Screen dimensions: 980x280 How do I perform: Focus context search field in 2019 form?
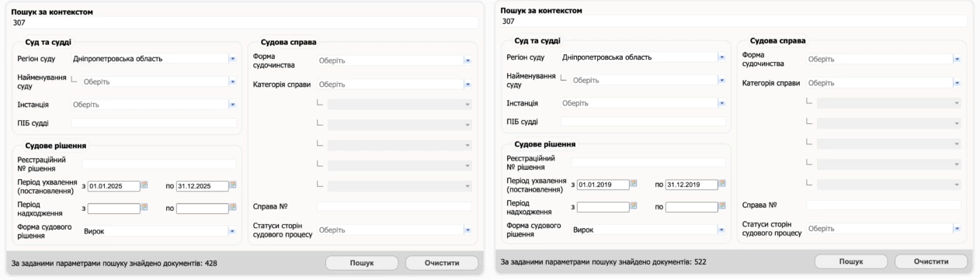pos(734,21)
